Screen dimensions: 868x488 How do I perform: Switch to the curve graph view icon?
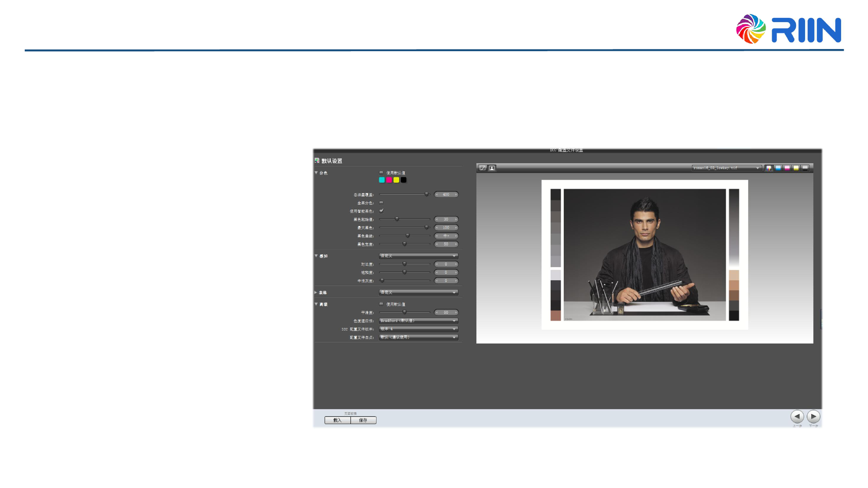coord(482,168)
